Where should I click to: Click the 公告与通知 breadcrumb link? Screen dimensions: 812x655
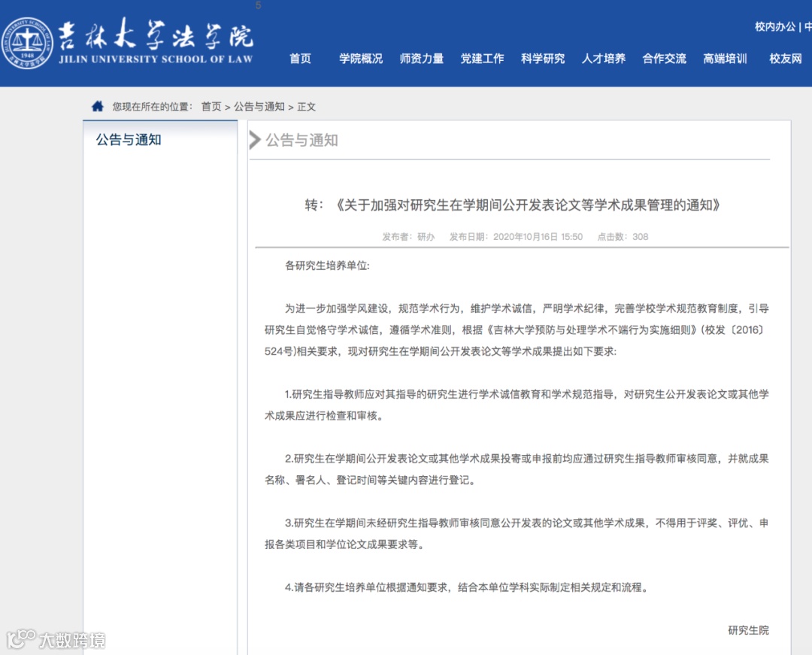click(259, 107)
